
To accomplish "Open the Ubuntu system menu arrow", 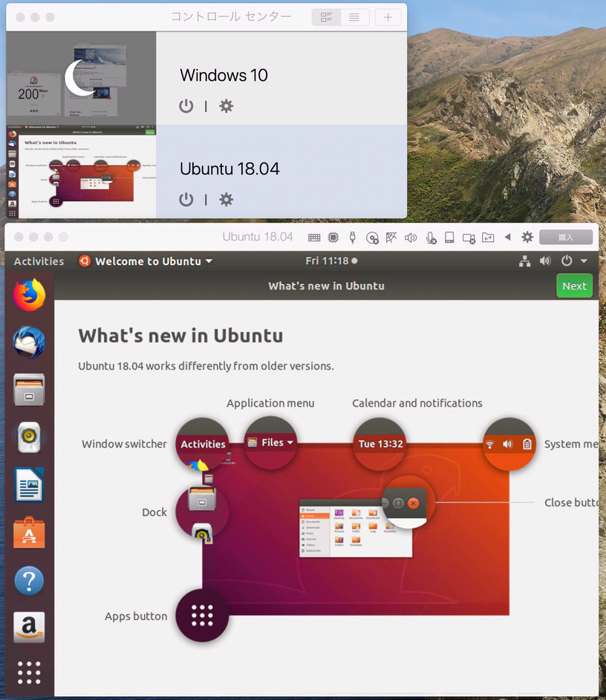I will click(584, 261).
